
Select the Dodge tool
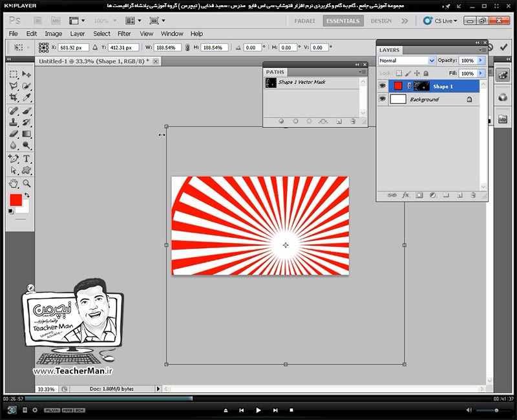point(26,145)
